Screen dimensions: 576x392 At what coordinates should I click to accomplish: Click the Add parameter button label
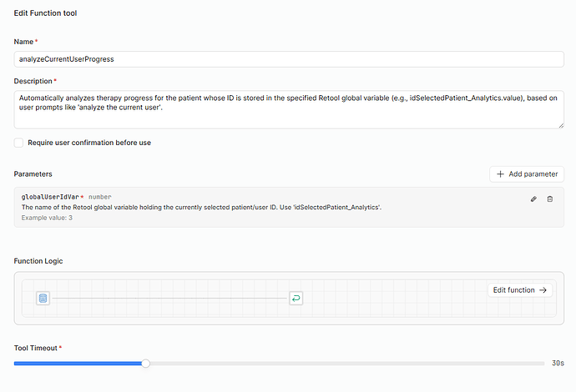533,174
